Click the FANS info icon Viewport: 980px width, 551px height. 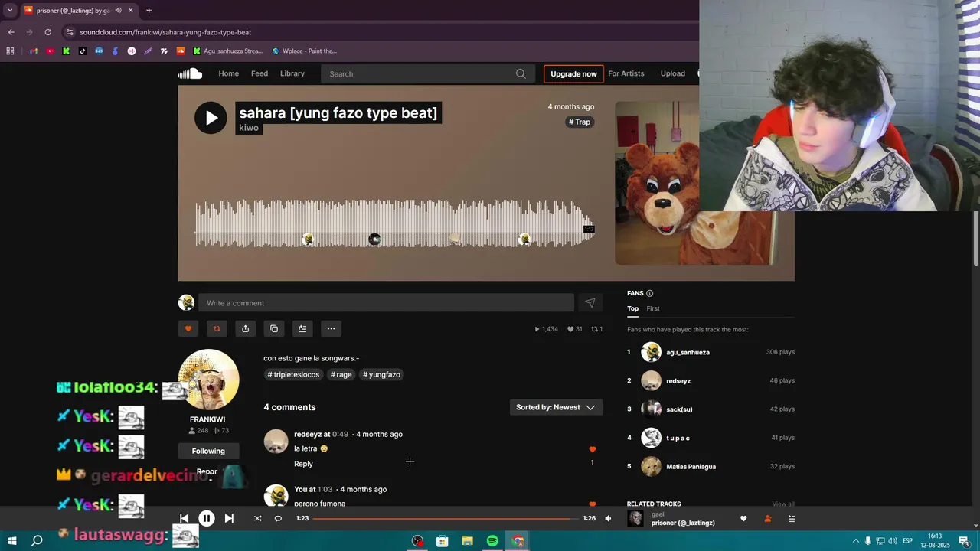[650, 293]
